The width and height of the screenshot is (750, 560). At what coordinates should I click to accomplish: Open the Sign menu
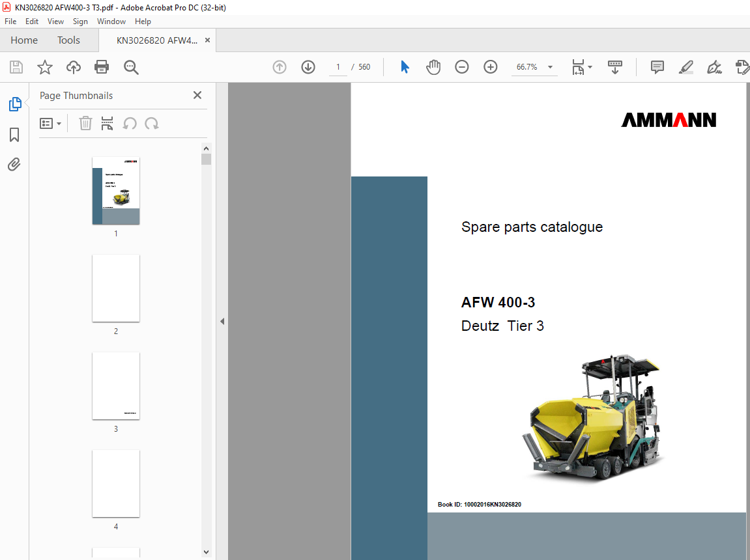tap(80, 21)
